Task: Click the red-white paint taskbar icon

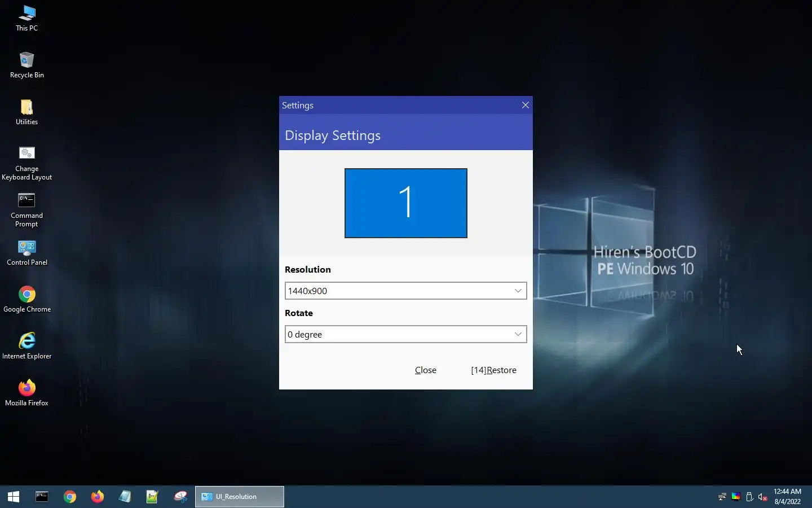Action: point(180,497)
